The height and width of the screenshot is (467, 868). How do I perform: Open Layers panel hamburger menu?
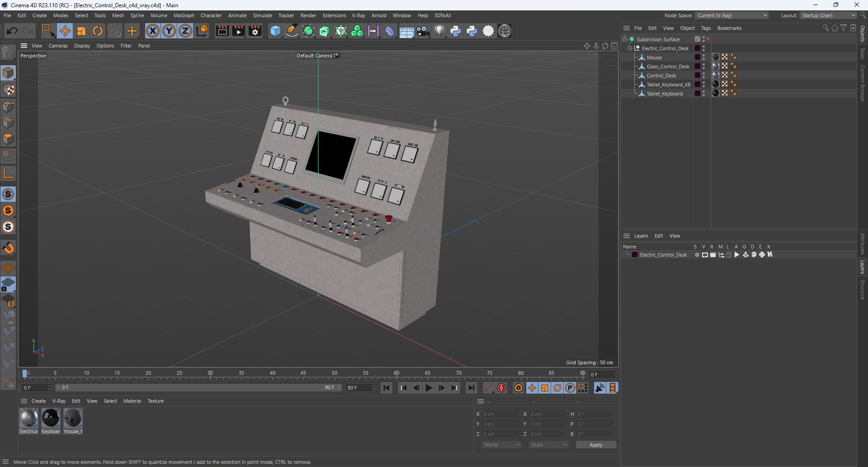[627, 236]
